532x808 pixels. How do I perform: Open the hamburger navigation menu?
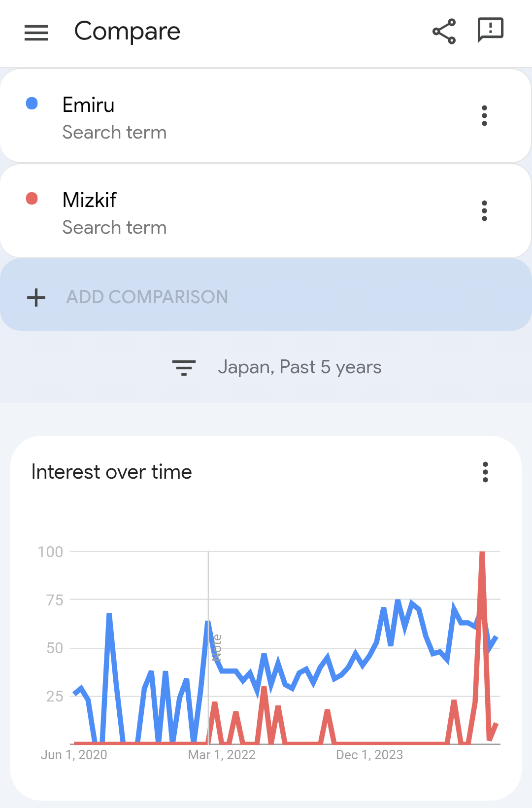pyautogui.click(x=36, y=33)
